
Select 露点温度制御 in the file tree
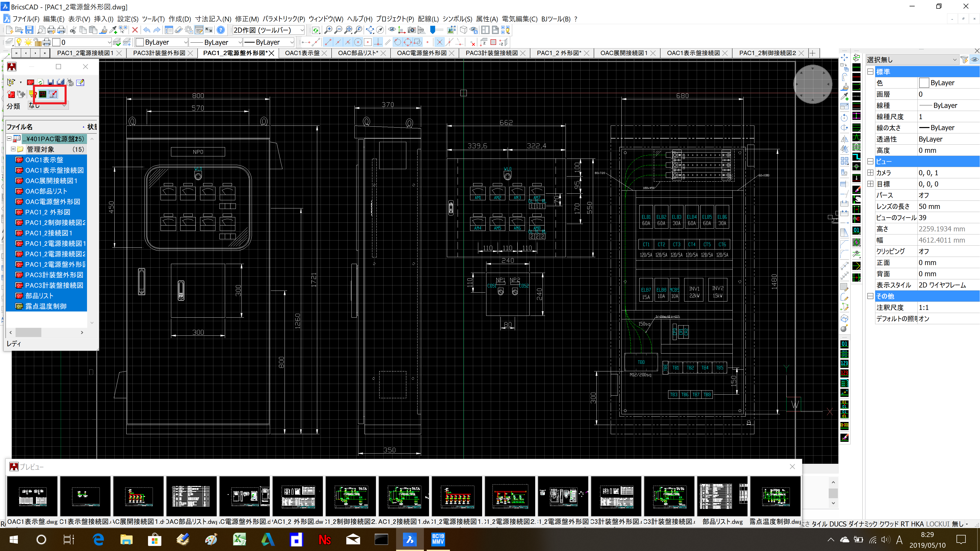(46, 306)
